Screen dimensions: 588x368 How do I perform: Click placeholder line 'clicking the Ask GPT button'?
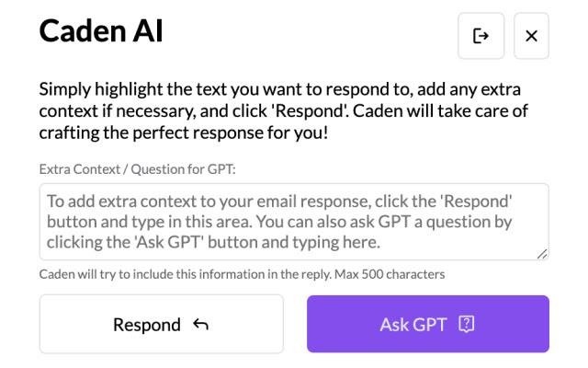[212, 243]
